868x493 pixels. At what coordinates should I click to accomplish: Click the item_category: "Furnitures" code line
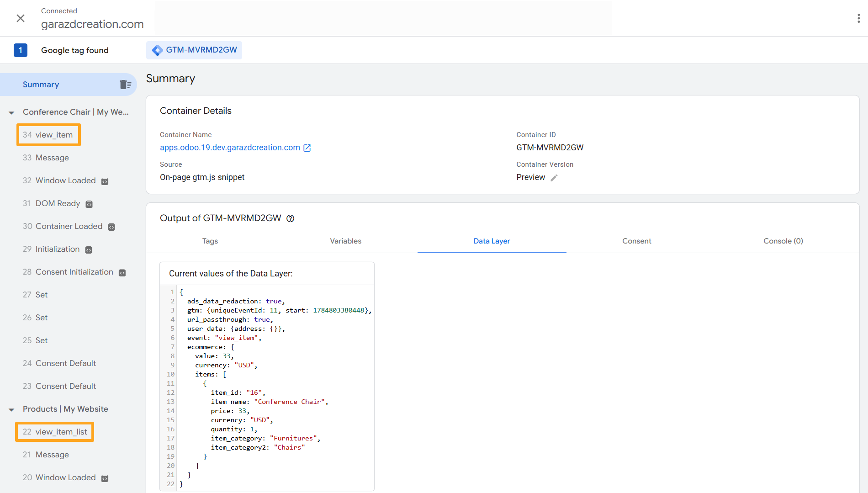click(x=265, y=438)
